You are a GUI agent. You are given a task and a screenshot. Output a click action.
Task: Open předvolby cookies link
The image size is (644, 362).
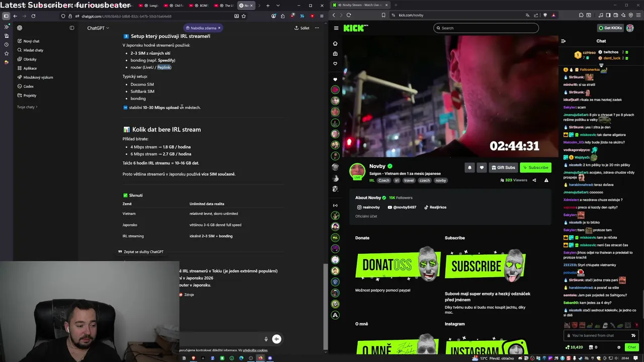[255, 350]
